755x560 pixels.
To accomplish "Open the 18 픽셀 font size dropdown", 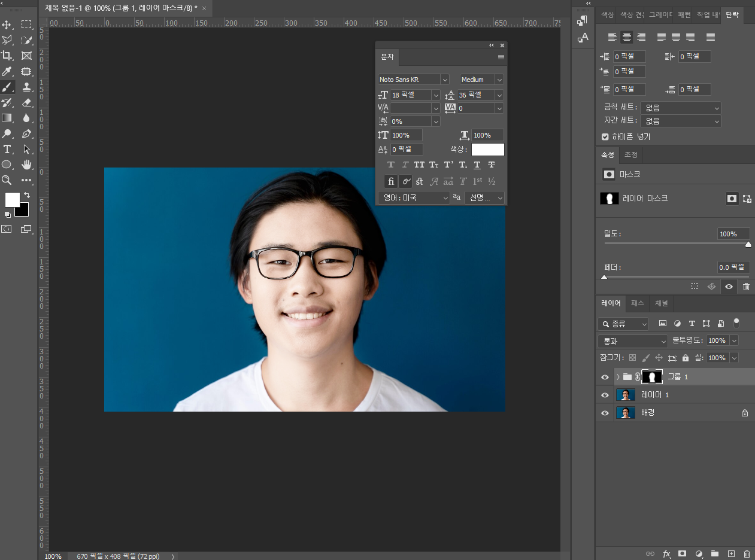I will click(x=435, y=95).
